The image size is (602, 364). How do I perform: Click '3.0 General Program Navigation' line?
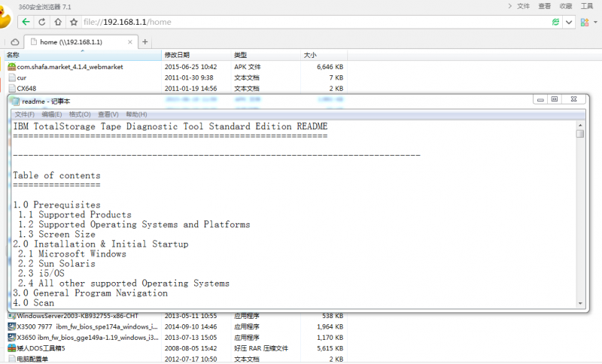pyautogui.click(x=90, y=293)
